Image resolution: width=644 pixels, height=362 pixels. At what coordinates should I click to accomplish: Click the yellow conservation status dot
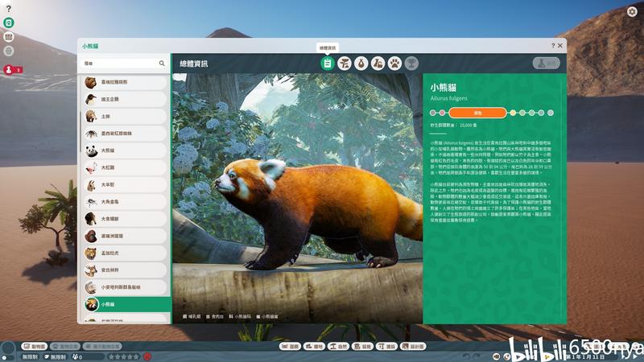click(513, 113)
